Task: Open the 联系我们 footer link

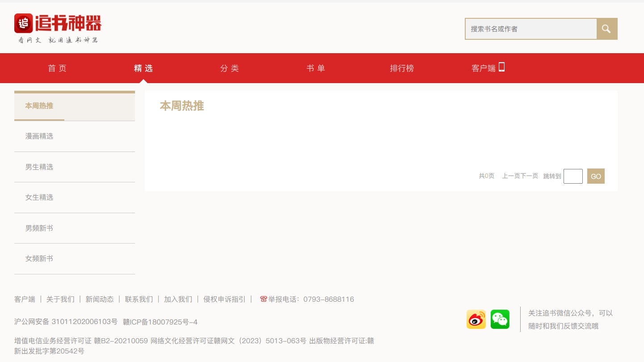Action: pyautogui.click(x=139, y=299)
